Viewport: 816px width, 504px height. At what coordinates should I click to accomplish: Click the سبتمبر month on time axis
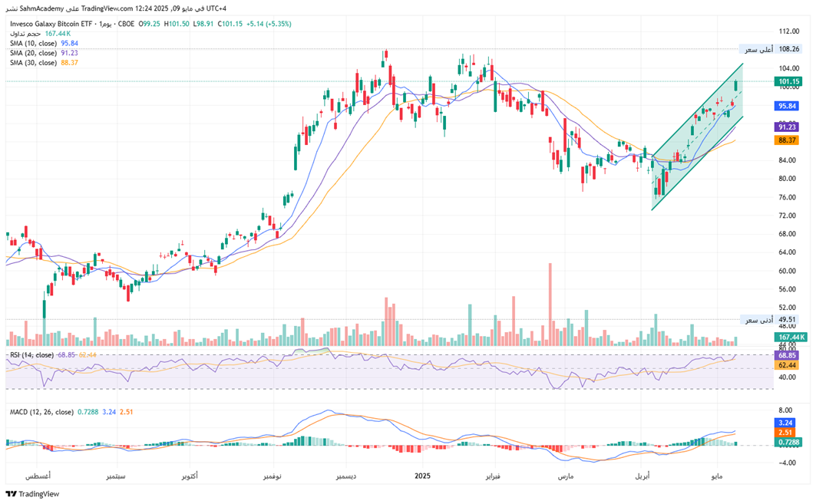[x=116, y=476]
